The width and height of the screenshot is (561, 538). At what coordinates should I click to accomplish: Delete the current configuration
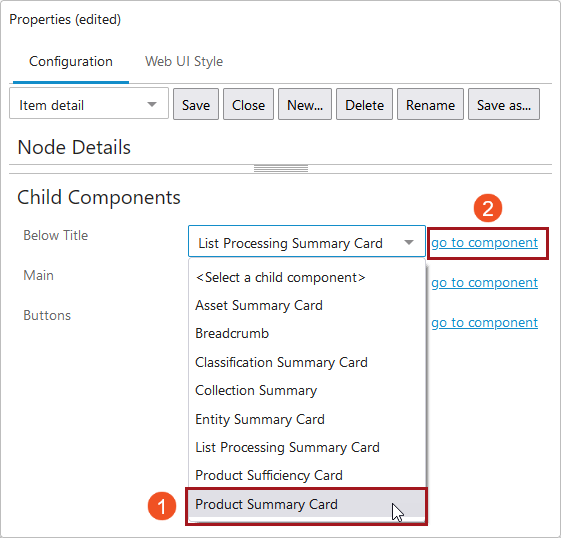coord(364,104)
